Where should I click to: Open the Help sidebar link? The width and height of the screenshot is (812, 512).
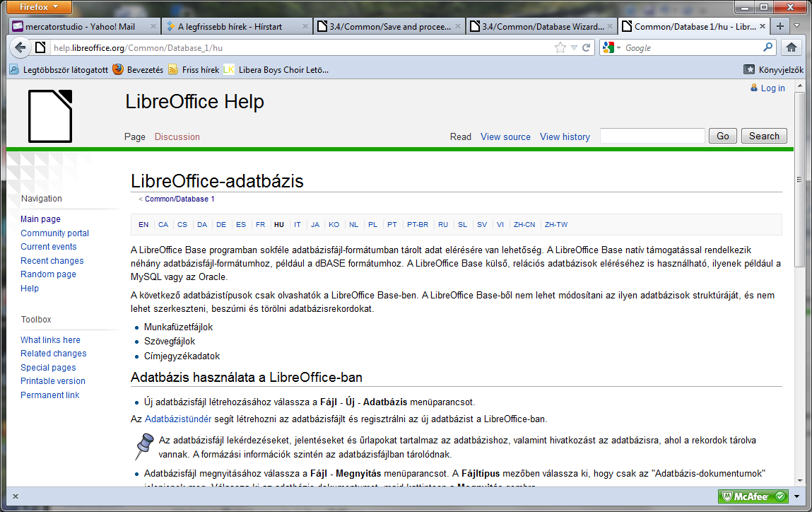pyautogui.click(x=30, y=288)
